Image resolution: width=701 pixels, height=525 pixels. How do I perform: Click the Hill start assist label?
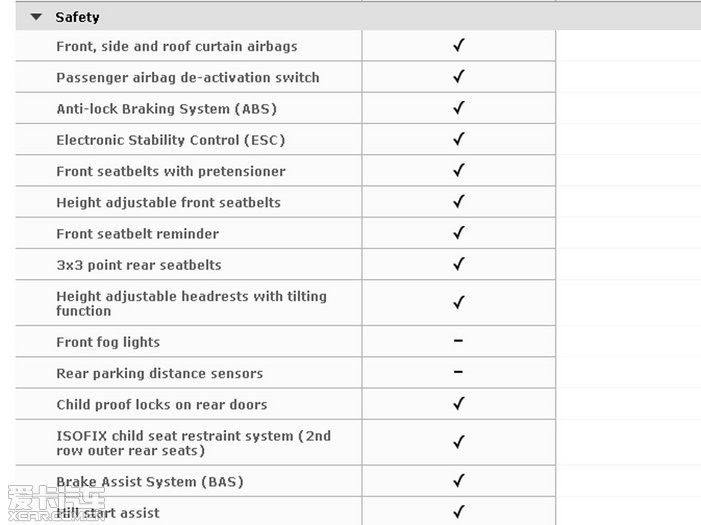[108, 513]
